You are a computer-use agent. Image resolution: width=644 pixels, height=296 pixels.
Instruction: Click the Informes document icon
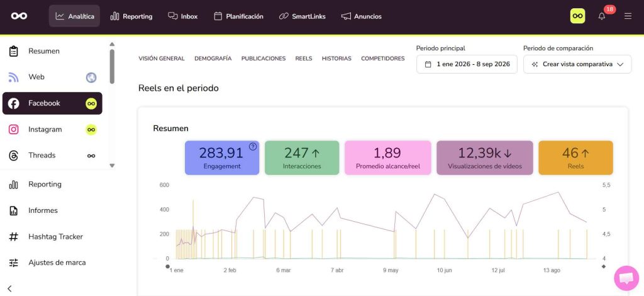tap(14, 210)
